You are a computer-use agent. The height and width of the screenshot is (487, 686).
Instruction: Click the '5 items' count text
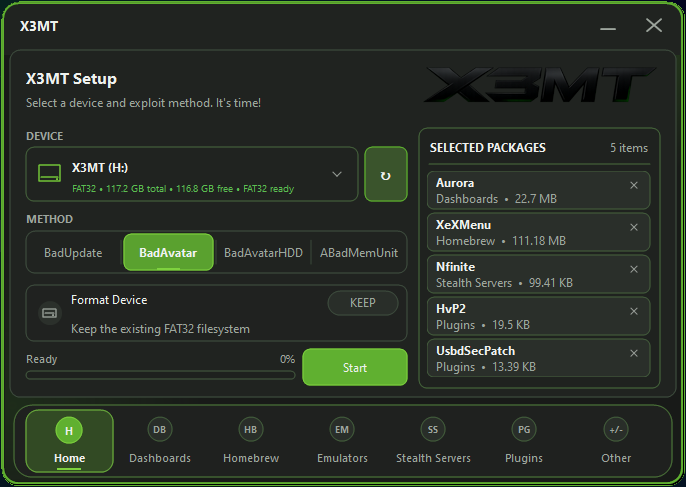[629, 148]
